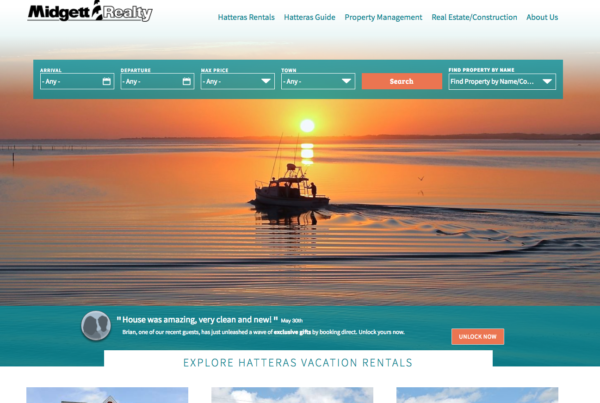
Task: Click the guest avatar icon in the review banner
Action: pyautogui.click(x=96, y=326)
